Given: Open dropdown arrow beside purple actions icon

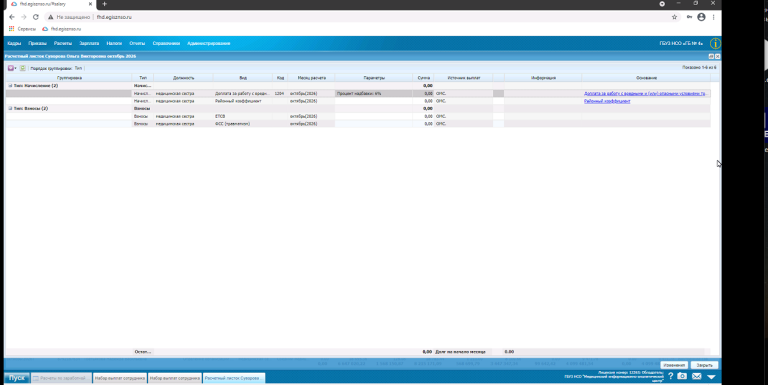Looking at the screenshot, I should coord(16,68).
